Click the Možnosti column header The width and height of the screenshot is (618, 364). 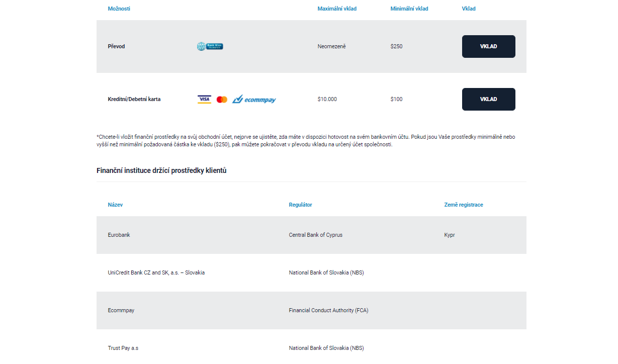coord(119,9)
